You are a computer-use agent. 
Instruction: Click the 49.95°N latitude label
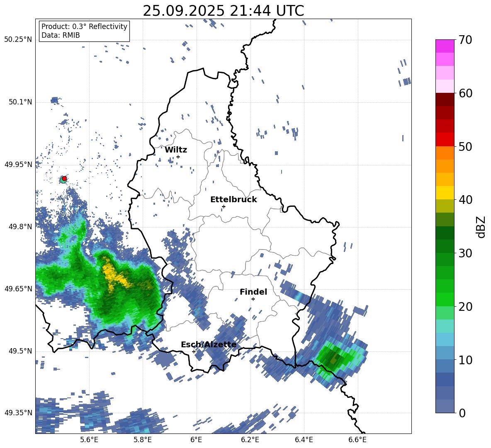click(18, 165)
